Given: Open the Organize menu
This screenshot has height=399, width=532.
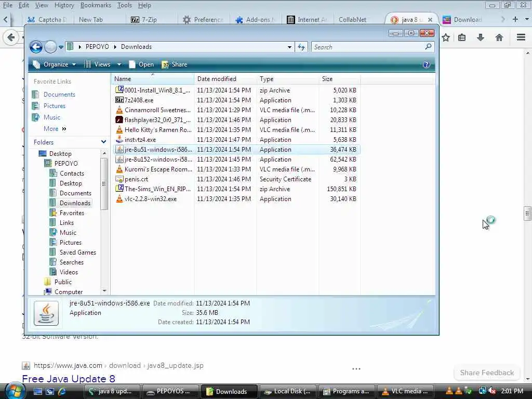Looking at the screenshot, I should (x=54, y=64).
